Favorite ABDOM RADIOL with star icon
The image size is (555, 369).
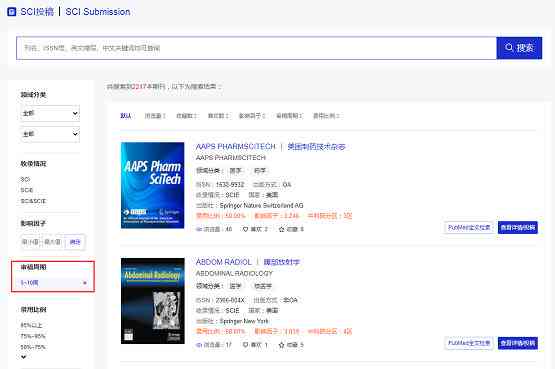(281, 345)
